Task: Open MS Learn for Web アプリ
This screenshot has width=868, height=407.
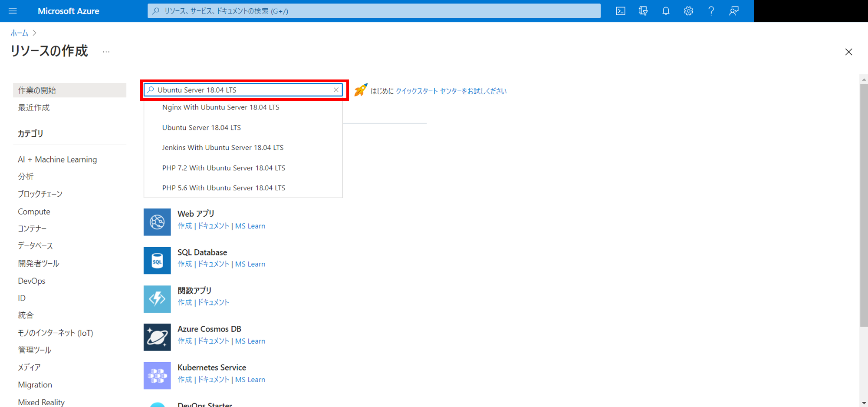Action: pos(250,226)
